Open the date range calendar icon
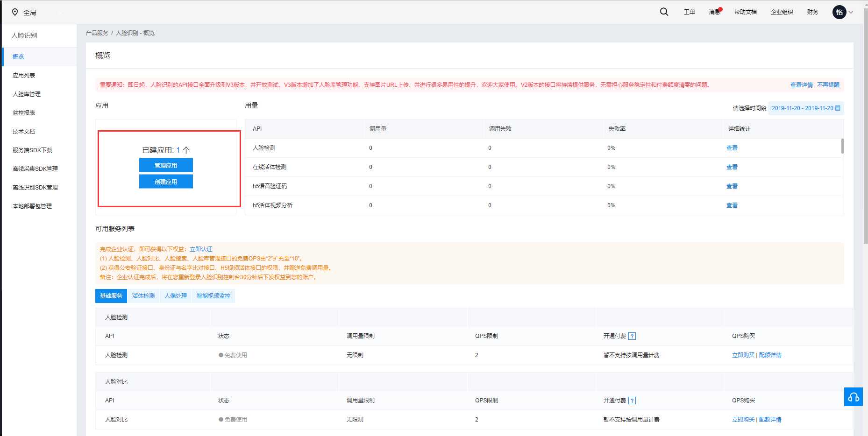 (838, 108)
